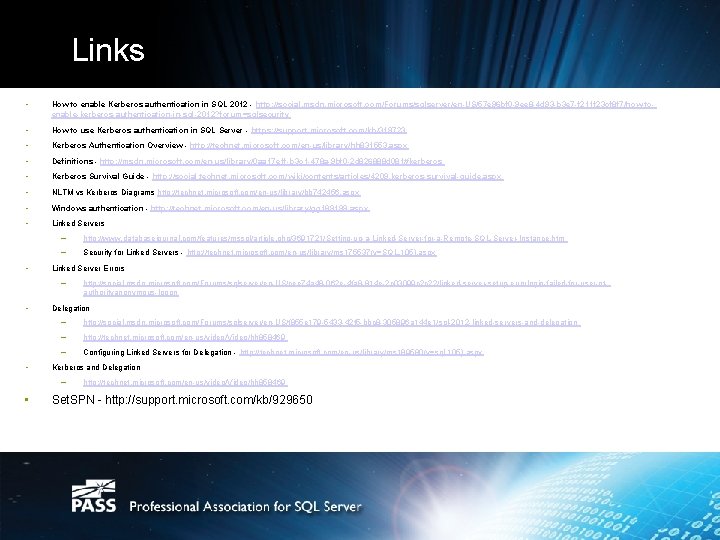Click the 'Links' slide title
This screenshot has height=540, width=720.
(108, 50)
